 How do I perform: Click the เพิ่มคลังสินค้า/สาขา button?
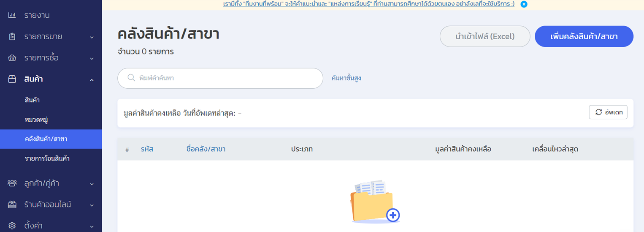584,36
